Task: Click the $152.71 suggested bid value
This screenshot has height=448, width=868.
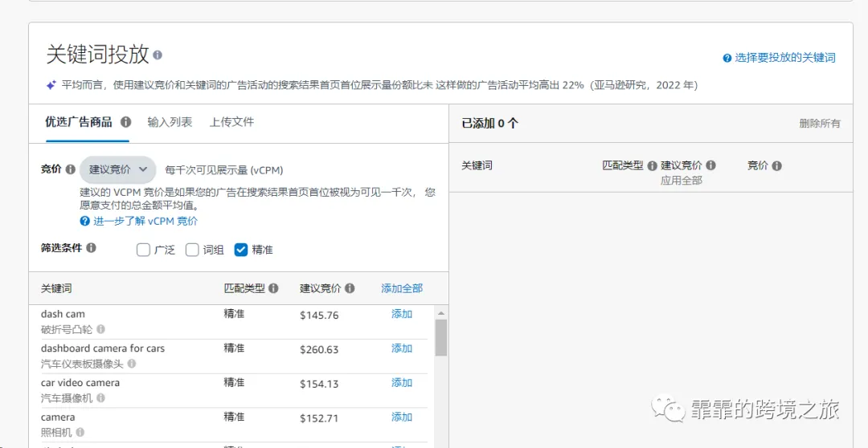Action: point(319,418)
